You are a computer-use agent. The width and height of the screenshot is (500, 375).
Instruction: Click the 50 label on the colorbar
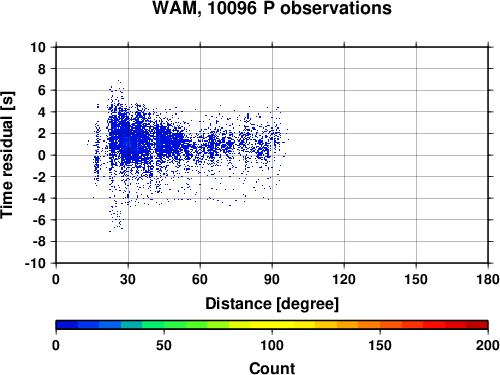coord(164,345)
